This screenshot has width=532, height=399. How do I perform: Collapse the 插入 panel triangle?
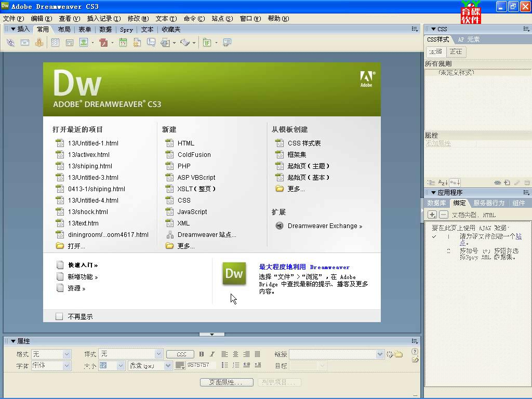pos(13,29)
